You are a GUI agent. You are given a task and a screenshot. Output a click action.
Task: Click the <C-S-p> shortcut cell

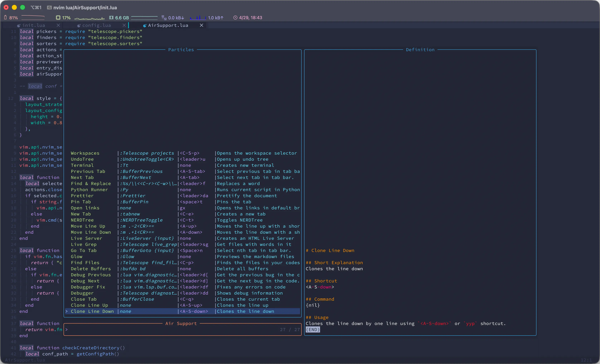(190, 153)
